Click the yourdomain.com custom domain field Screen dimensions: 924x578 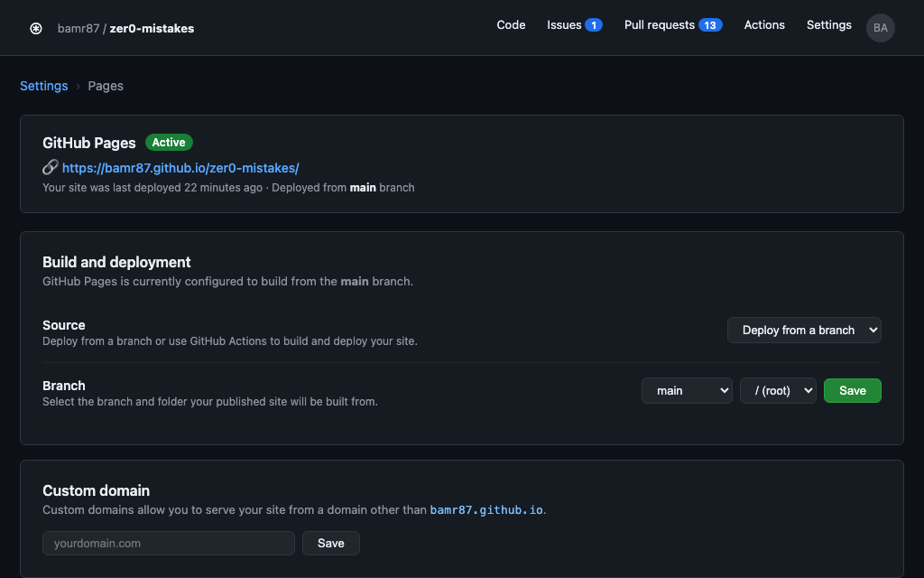[x=169, y=543]
